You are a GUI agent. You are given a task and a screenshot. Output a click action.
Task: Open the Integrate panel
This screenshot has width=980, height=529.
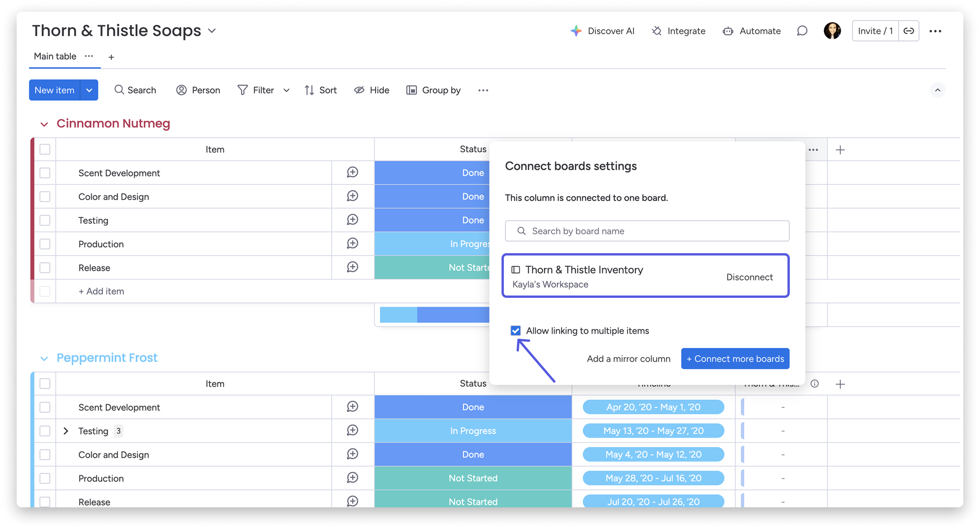point(678,31)
